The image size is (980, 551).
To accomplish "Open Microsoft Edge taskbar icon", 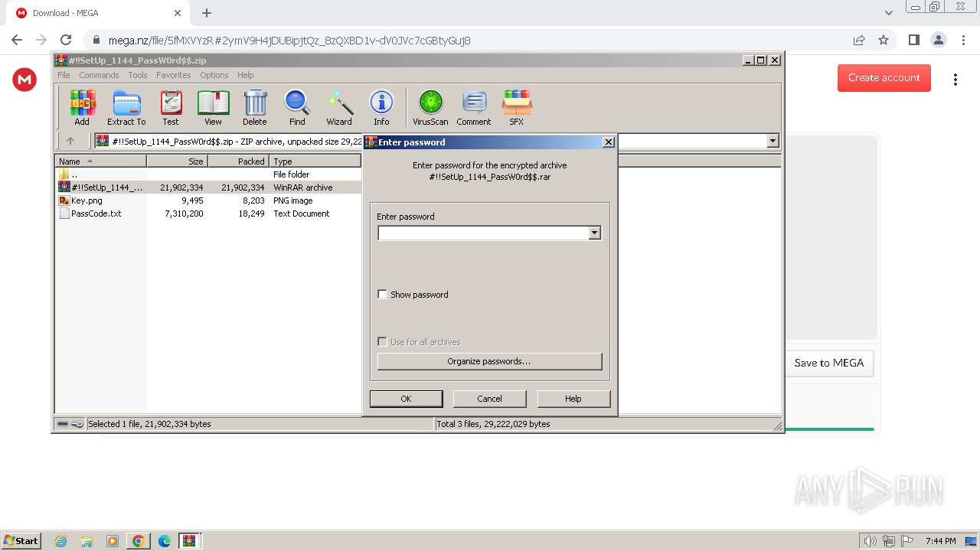I will coord(164,541).
